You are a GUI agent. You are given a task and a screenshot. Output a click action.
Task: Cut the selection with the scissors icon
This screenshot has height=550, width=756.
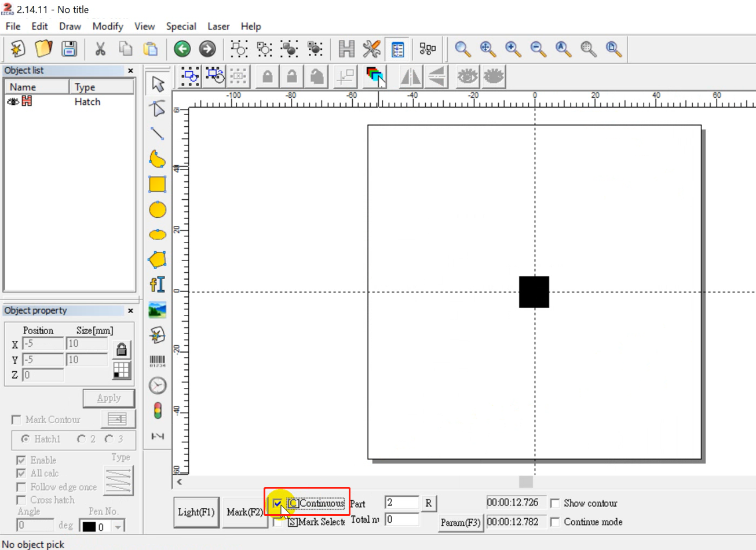pyautogui.click(x=100, y=49)
